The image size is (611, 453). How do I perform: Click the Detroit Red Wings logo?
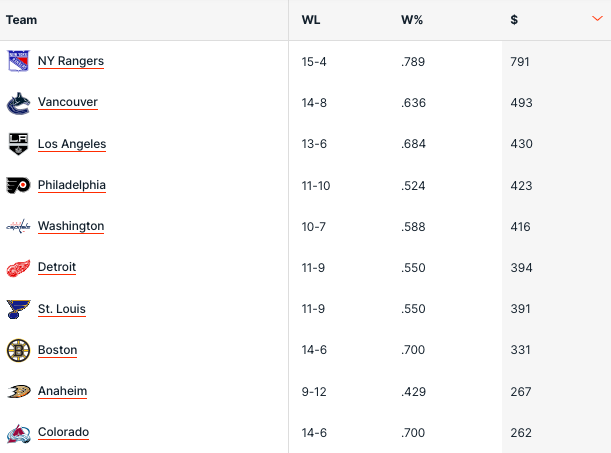19,268
